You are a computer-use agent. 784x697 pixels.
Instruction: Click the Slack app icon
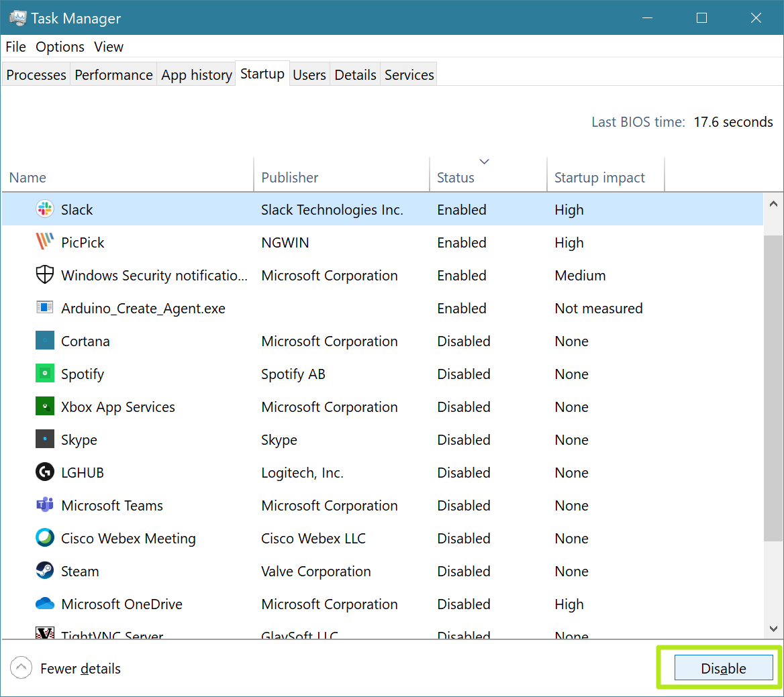(44, 209)
